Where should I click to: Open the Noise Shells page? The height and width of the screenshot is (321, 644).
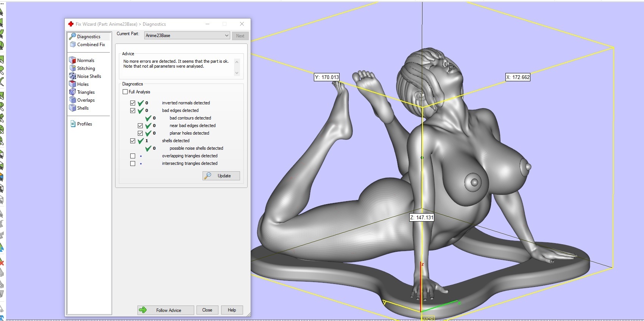tap(89, 76)
